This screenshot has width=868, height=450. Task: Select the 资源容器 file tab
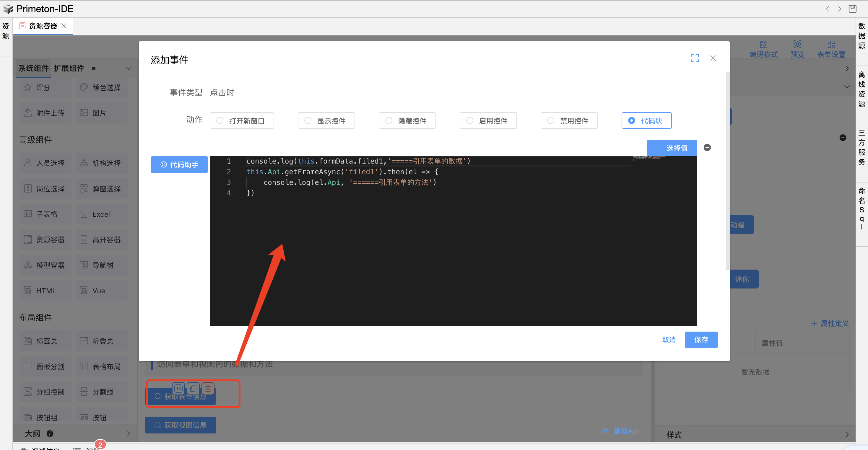coord(43,26)
